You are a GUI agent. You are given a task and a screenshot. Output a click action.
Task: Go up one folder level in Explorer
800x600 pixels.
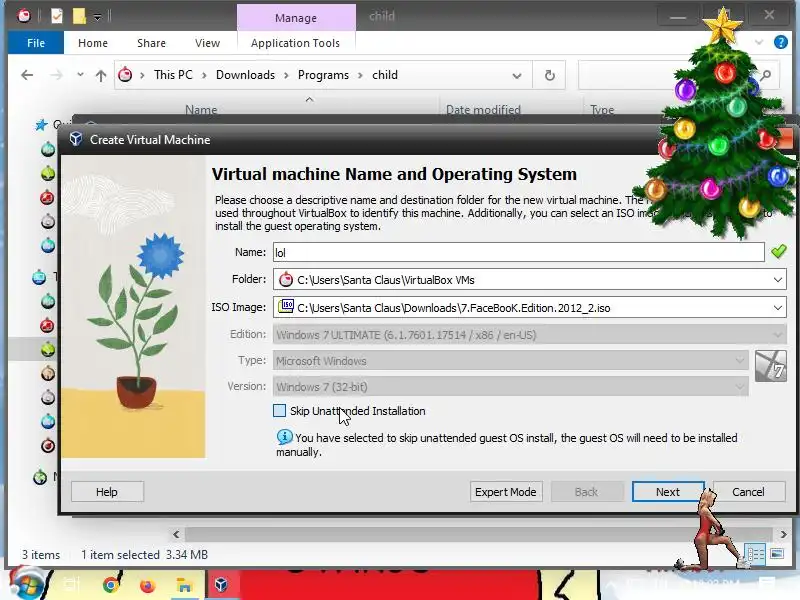pos(101,76)
